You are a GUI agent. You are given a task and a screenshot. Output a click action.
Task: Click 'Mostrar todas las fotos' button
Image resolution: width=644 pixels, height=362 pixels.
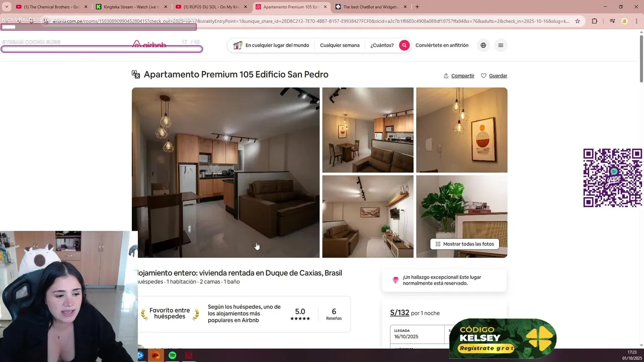point(464,244)
